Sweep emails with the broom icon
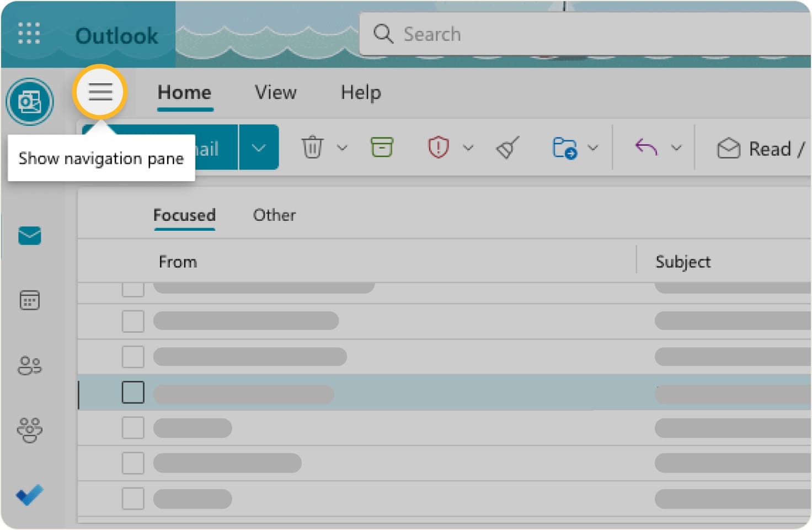This screenshot has width=812, height=530. tap(507, 147)
